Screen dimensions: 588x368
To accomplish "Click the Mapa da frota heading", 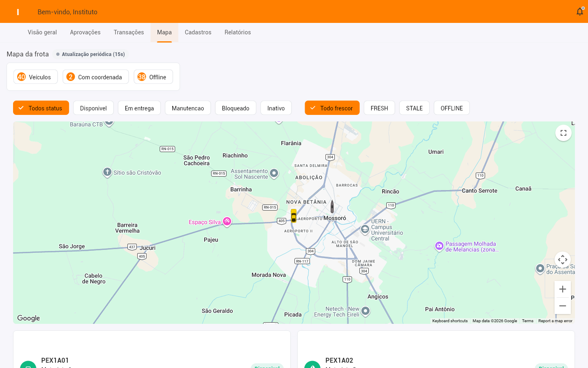I will (x=28, y=54).
